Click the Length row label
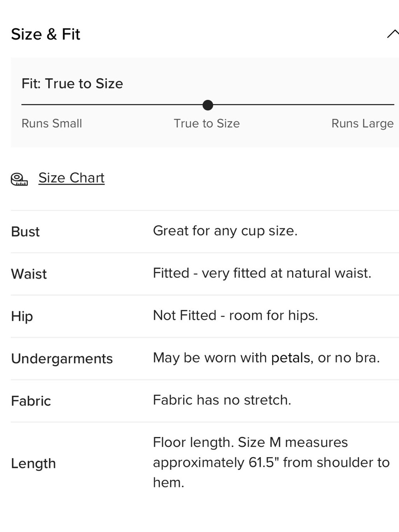The height and width of the screenshot is (532, 399). [33, 463]
